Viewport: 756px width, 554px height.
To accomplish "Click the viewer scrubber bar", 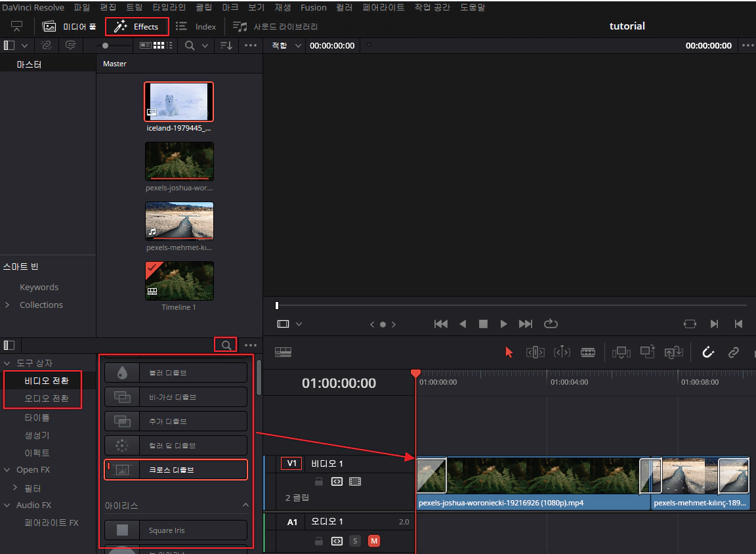I will tap(511, 305).
